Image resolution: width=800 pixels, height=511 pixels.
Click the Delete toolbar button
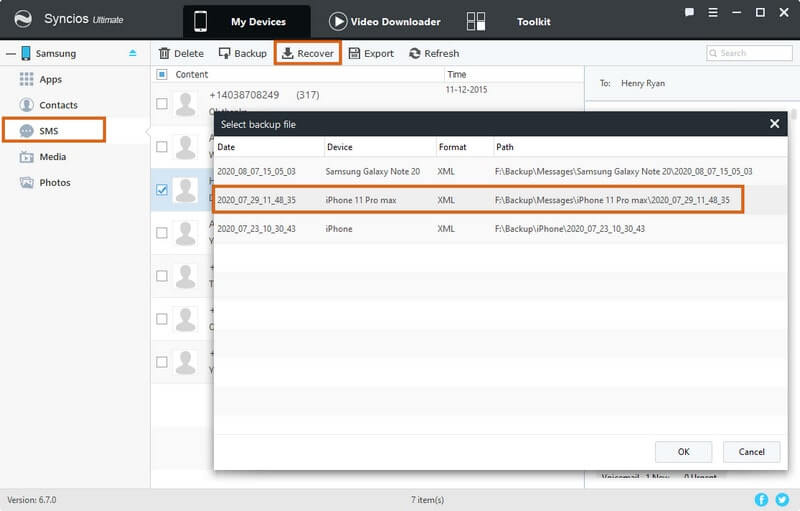[181, 54]
